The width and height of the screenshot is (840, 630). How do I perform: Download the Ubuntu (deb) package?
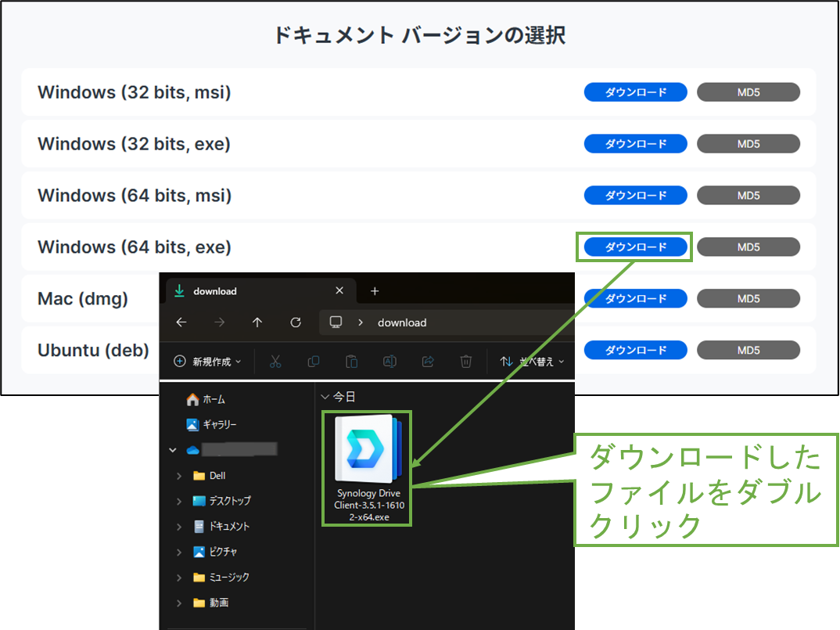click(x=635, y=350)
